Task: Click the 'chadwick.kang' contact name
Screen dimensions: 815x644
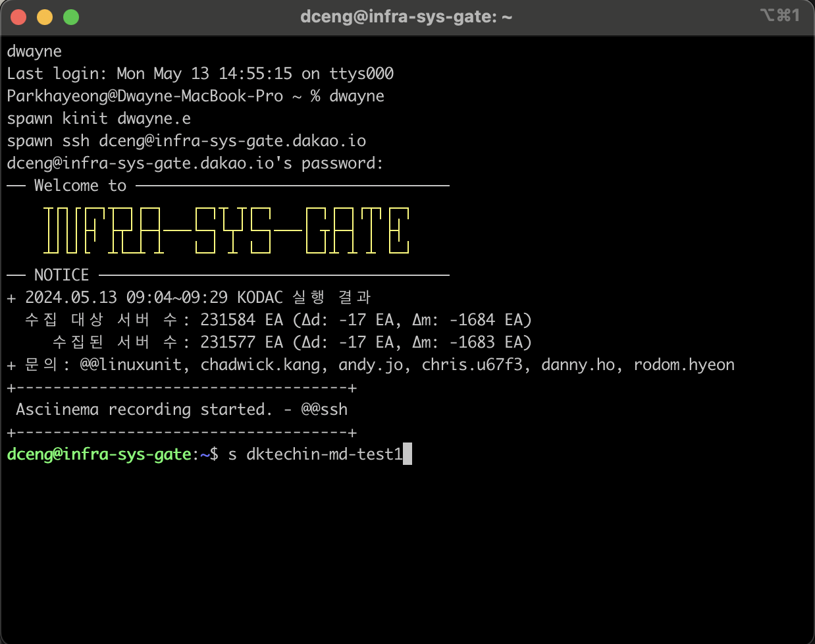Action: (260, 365)
